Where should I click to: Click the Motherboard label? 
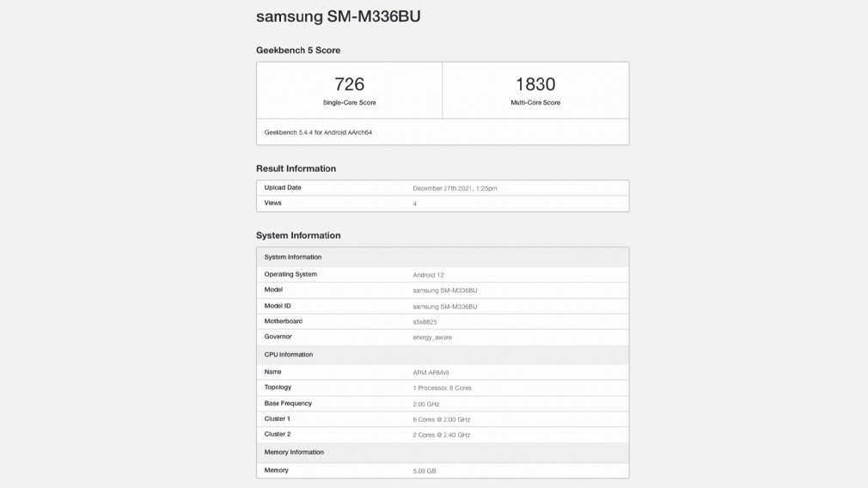point(283,321)
